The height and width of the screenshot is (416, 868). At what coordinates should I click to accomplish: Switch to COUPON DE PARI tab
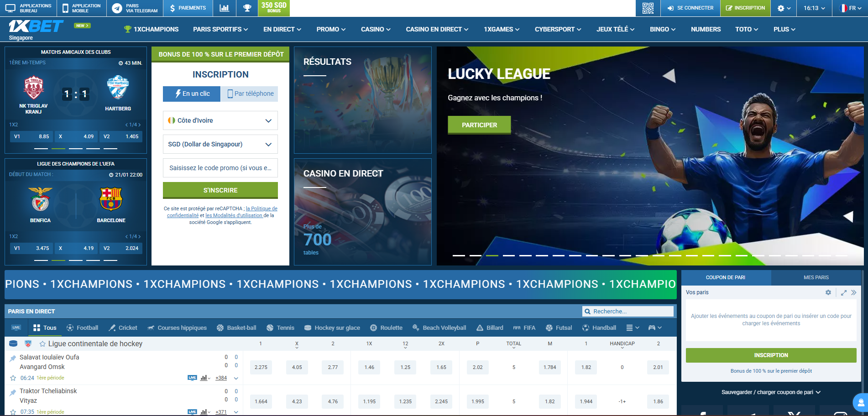(x=726, y=277)
